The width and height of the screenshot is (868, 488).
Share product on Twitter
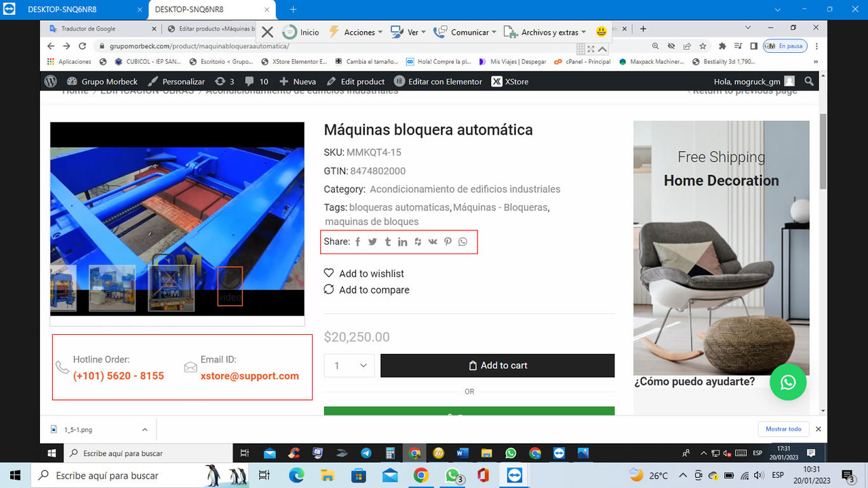(372, 241)
